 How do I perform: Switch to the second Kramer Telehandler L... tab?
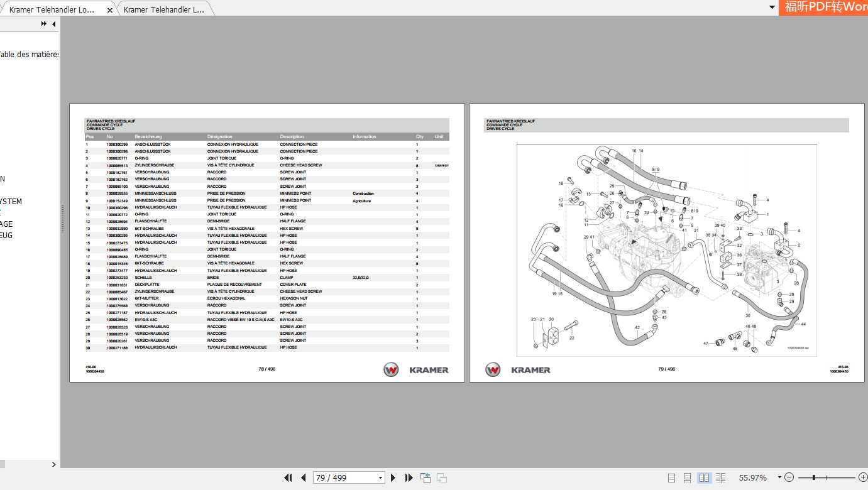(x=164, y=10)
